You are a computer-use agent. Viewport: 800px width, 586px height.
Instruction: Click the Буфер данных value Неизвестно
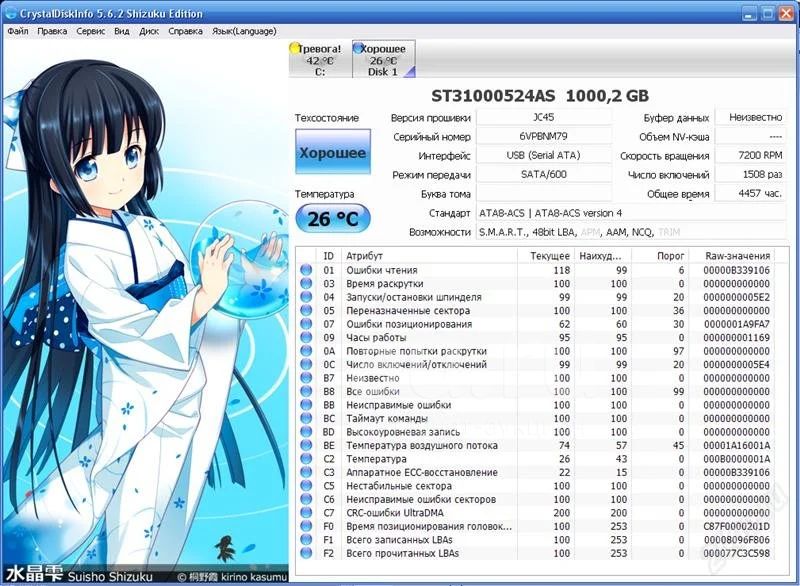(751, 117)
